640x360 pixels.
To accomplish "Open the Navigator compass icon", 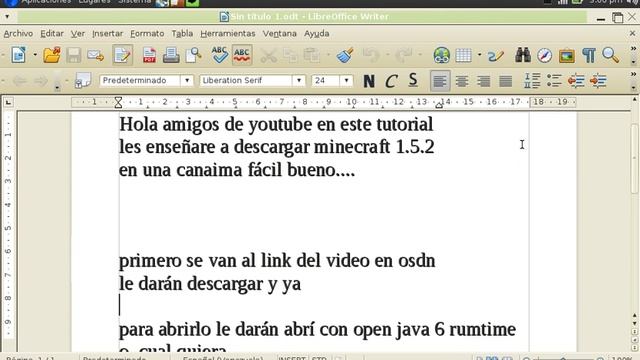I will (x=544, y=55).
